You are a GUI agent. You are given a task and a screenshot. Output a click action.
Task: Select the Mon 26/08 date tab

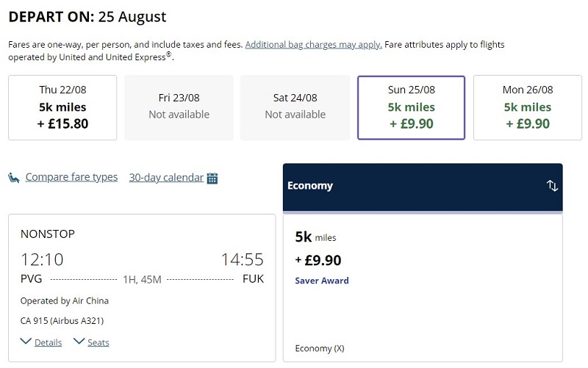[x=528, y=107]
